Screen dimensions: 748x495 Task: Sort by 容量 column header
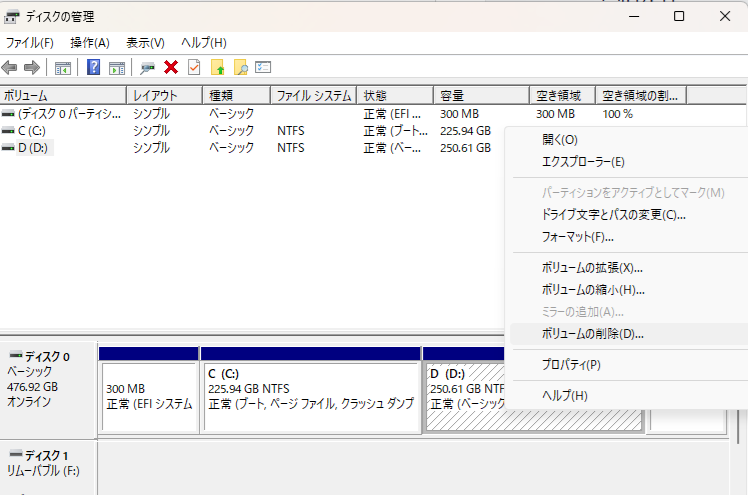click(482, 96)
